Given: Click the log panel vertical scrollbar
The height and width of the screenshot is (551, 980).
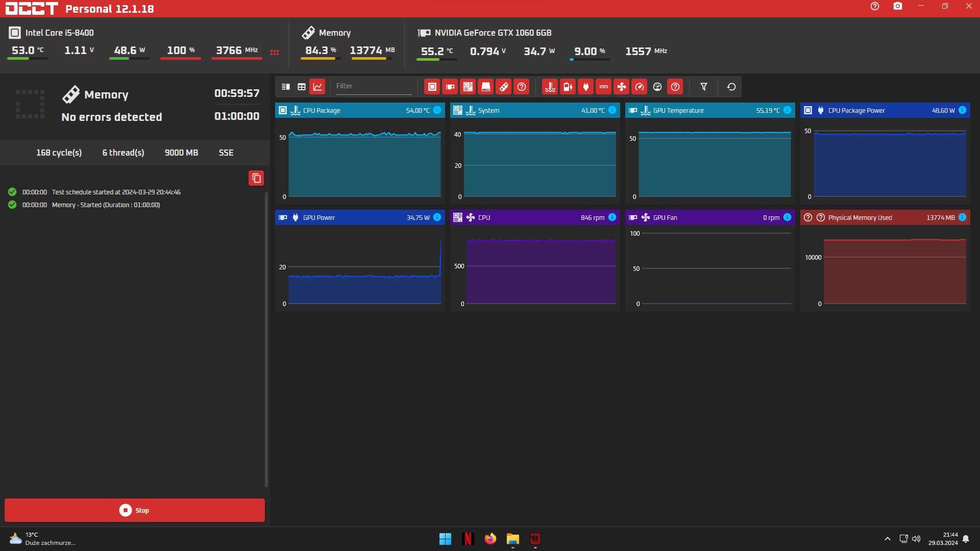Looking at the screenshot, I should tap(266, 339).
